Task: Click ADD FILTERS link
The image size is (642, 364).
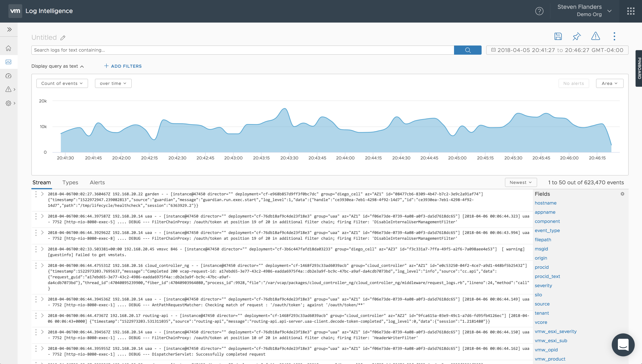Action: pos(123,66)
